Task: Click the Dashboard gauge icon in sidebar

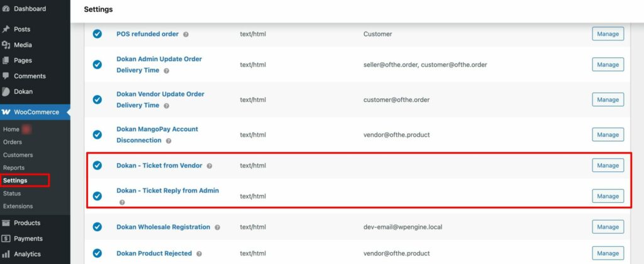Action: pos(6,9)
